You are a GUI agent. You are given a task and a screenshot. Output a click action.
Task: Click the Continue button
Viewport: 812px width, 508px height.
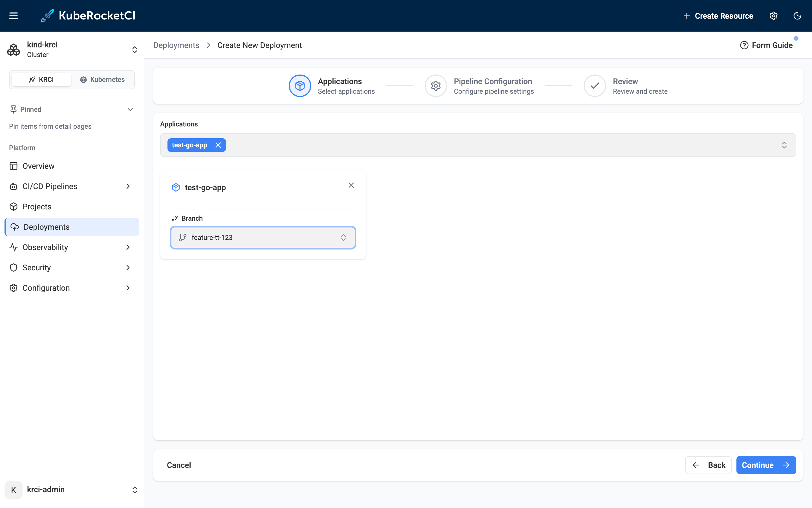[766, 465]
